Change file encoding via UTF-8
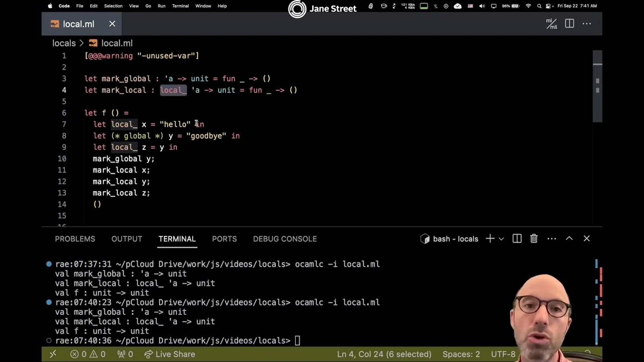The height and width of the screenshot is (362, 644). [x=503, y=354]
